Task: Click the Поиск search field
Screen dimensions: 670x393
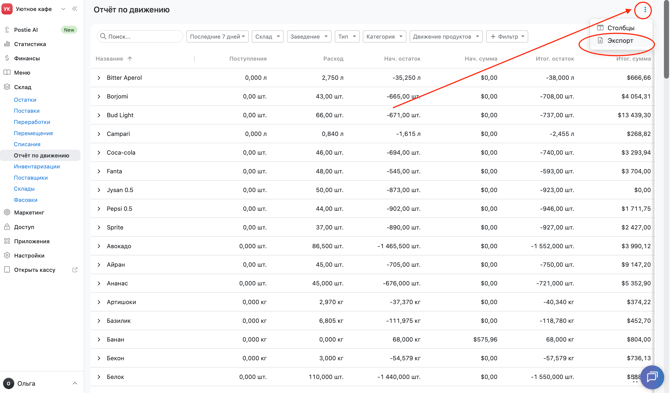Action: point(140,36)
